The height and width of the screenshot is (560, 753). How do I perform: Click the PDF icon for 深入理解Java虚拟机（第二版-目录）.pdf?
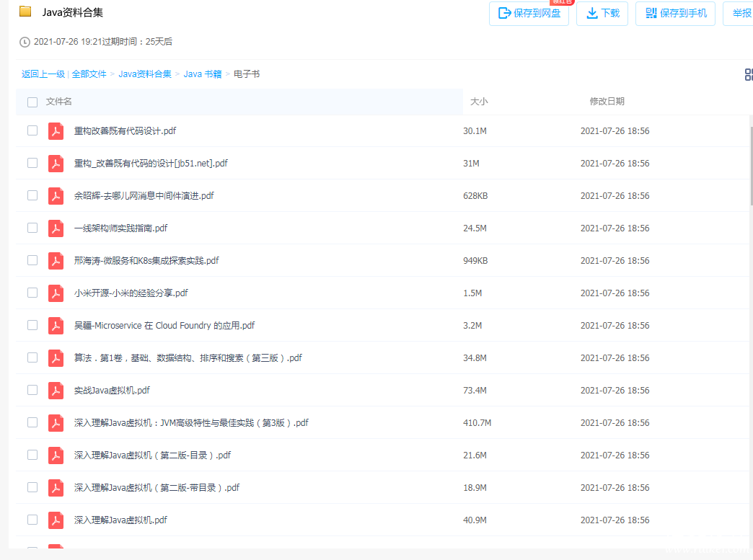(56, 455)
